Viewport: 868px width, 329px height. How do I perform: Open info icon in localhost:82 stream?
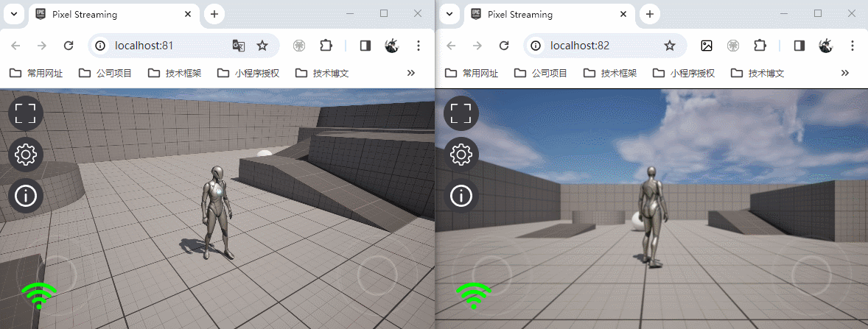coord(461,195)
